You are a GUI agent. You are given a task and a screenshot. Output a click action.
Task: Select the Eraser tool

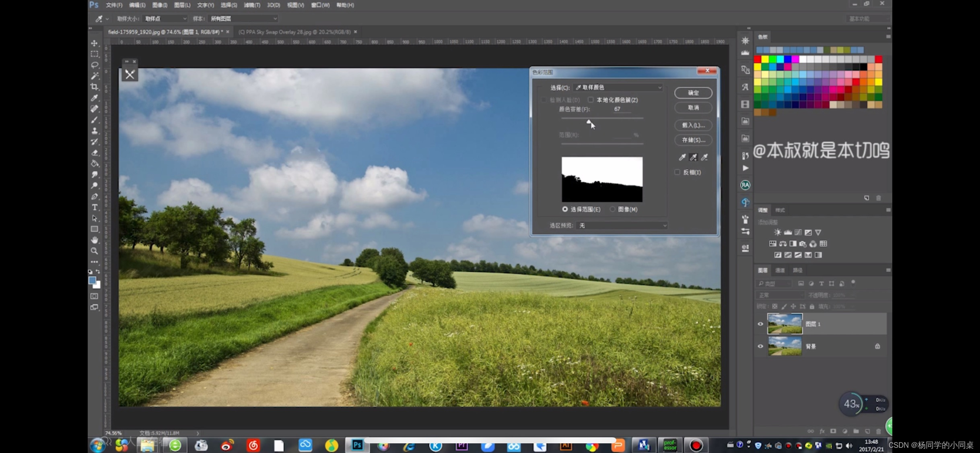[x=95, y=153]
